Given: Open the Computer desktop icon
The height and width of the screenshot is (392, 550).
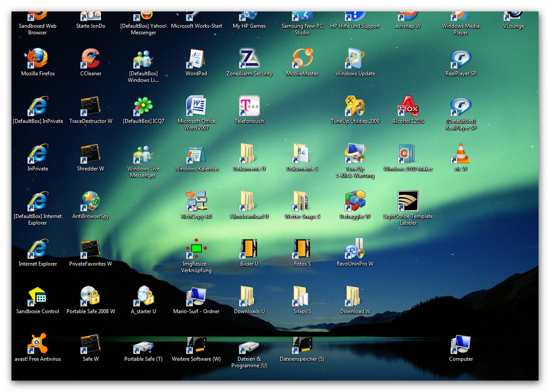Looking at the screenshot, I should pos(461,344).
